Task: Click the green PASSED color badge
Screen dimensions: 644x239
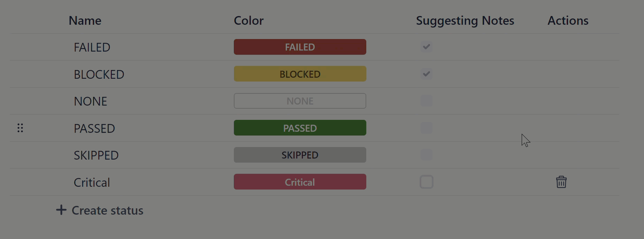Action: (300, 128)
